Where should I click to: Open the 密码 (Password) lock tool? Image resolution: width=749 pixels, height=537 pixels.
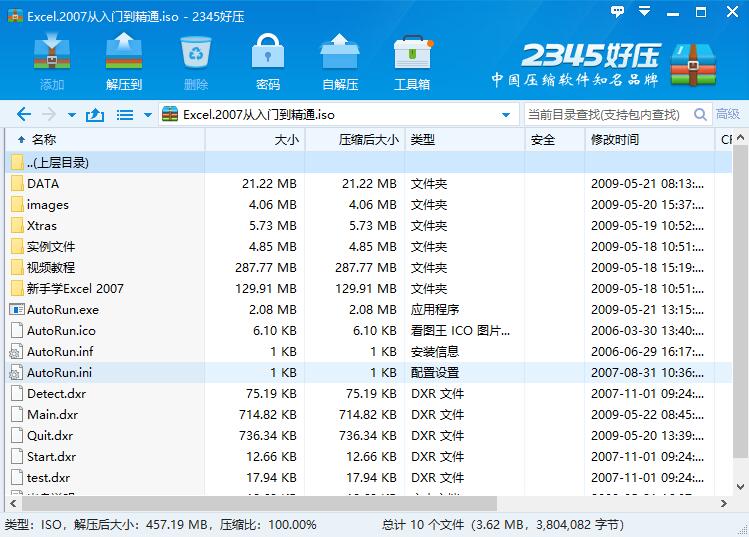pos(268,52)
